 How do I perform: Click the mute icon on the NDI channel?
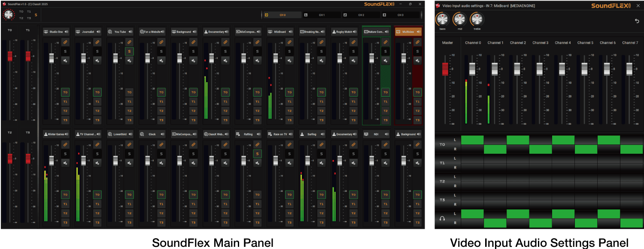click(x=386, y=163)
